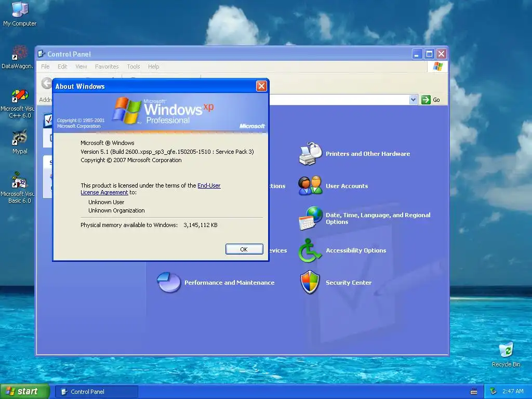Click the Unknown Organization text
This screenshot has height=399, width=532.
[x=116, y=211]
